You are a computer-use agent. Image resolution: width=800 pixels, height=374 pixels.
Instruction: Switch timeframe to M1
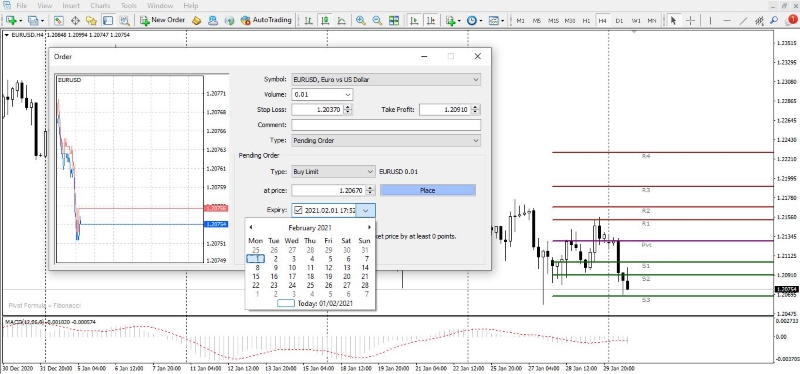click(520, 21)
